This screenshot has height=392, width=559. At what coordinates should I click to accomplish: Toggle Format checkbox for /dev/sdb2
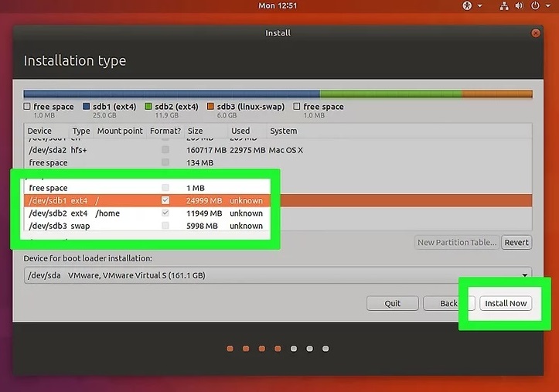[165, 213]
